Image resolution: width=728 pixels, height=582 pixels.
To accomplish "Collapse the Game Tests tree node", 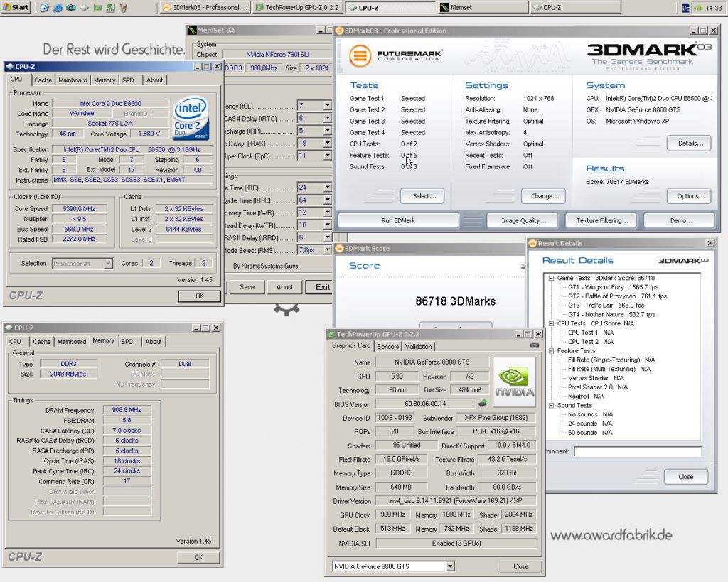I will [552, 278].
